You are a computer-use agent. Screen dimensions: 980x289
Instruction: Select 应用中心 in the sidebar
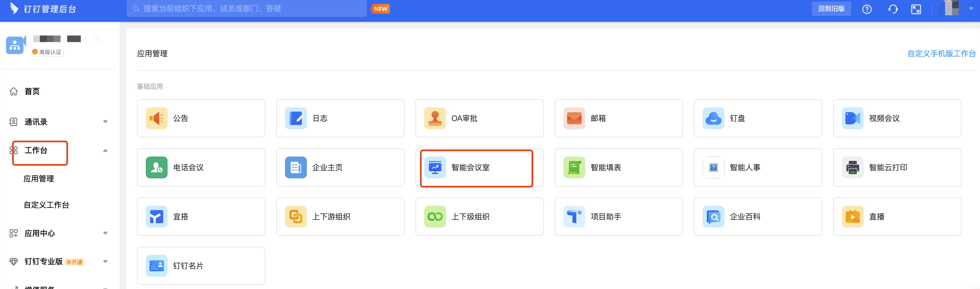click(40, 233)
